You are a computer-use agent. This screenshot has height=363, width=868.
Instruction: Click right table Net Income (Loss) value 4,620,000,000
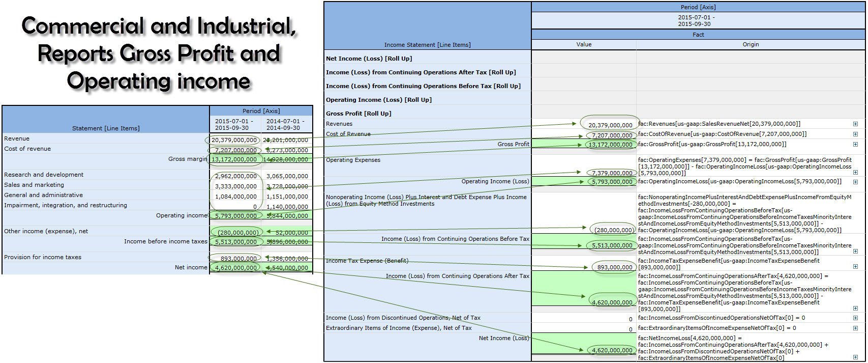(x=612, y=350)
